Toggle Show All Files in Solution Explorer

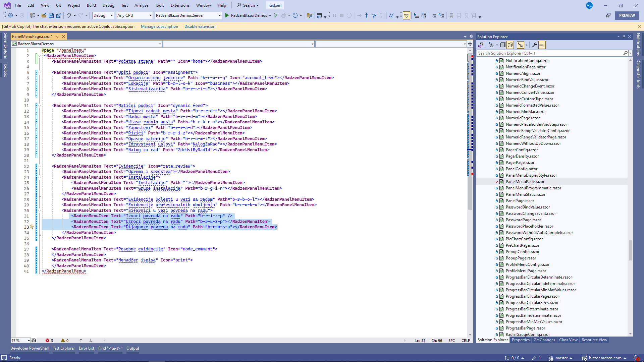click(510, 45)
